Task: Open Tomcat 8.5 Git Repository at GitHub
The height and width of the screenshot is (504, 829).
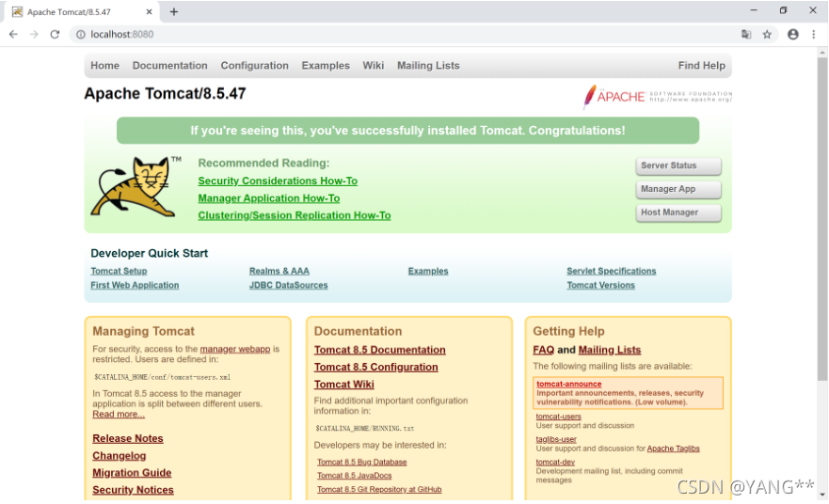Action: (x=379, y=490)
